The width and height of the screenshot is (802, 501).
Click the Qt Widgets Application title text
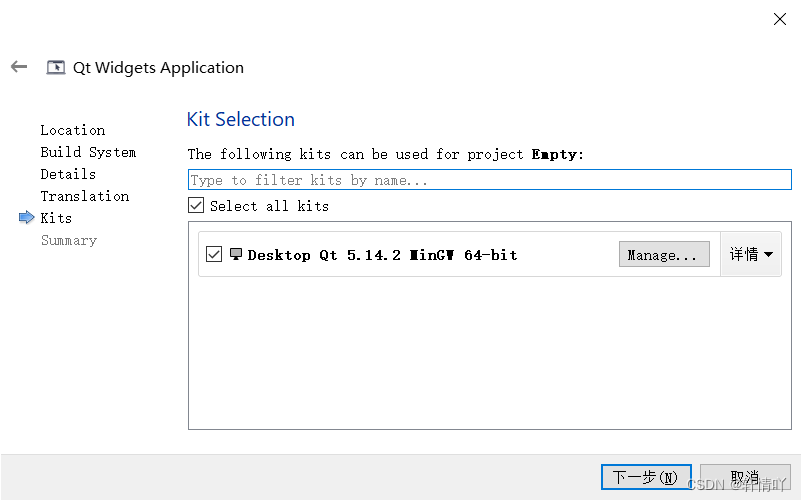pos(158,67)
